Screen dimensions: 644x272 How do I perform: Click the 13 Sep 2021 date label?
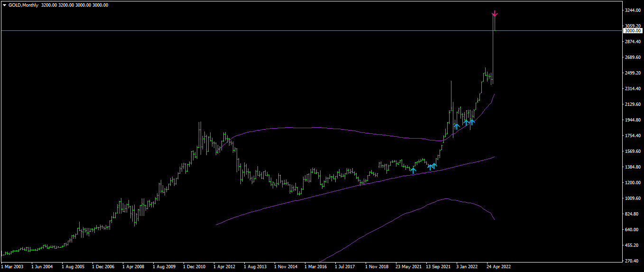click(x=439, y=267)
